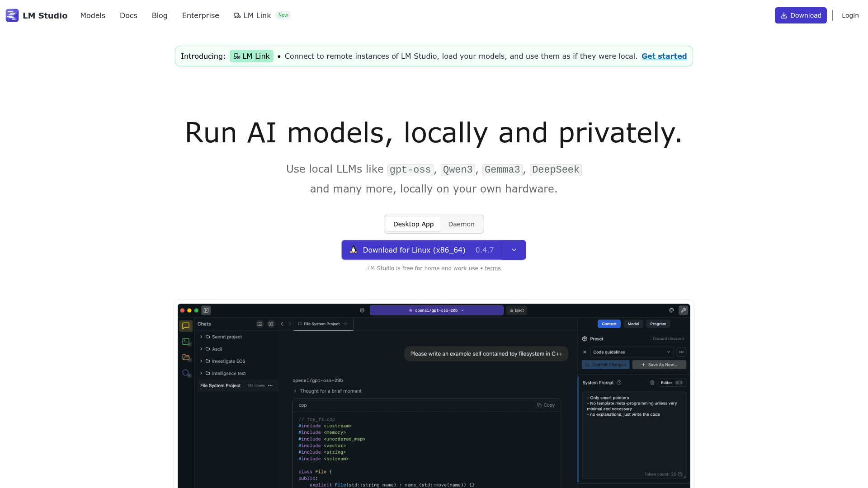This screenshot has height=488, width=868.
Task: Click the wrench settings icon top right
Action: click(684, 310)
